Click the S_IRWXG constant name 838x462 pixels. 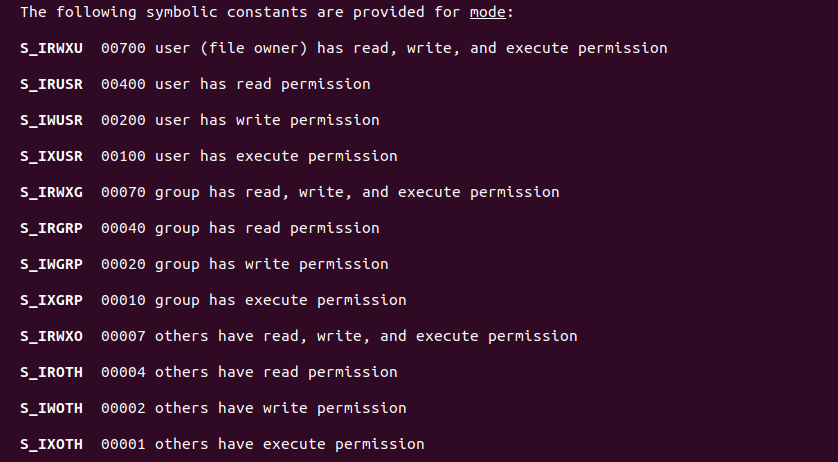point(52,192)
